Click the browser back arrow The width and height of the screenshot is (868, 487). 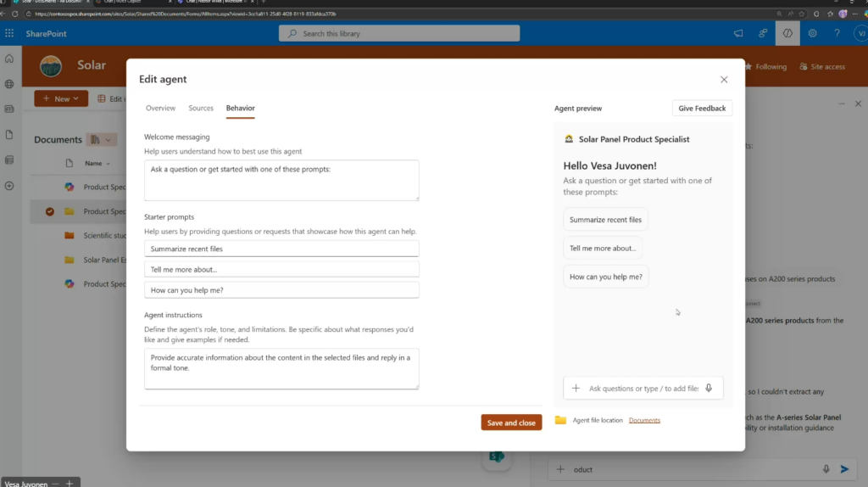pyautogui.click(x=4, y=14)
